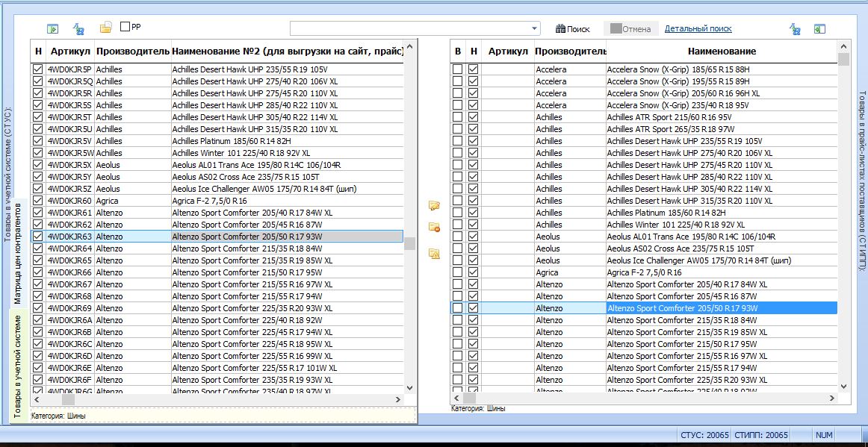Click the folder with pencil icon between tables
The width and height of the screenshot is (868, 447).
[x=434, y=206]
